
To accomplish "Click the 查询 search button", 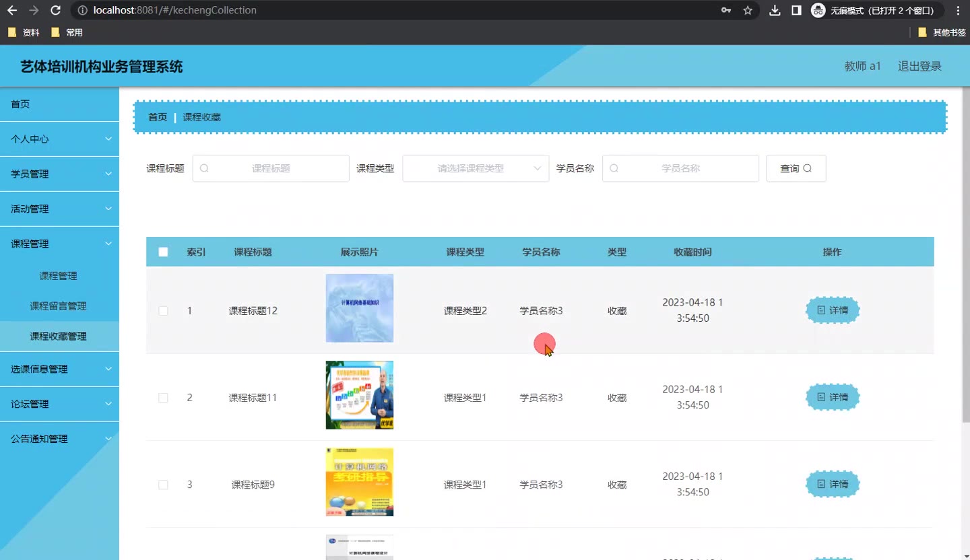I will (x=796, y=168).
